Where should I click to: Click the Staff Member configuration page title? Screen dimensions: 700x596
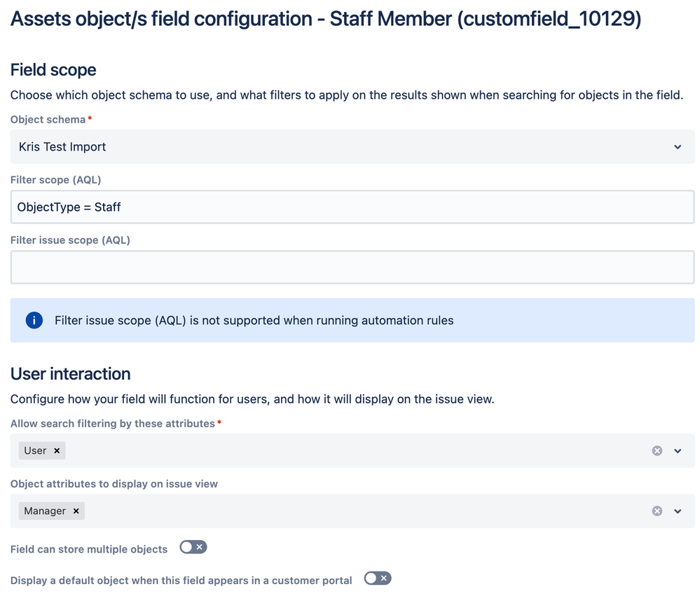pyautogui.click(x=326, y=19)
